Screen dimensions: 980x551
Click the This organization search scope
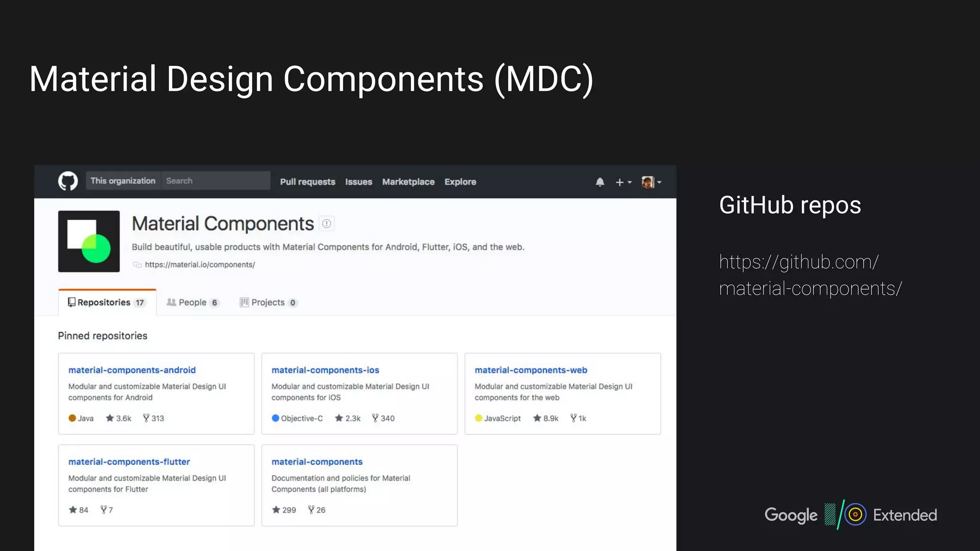pos(123,181)
